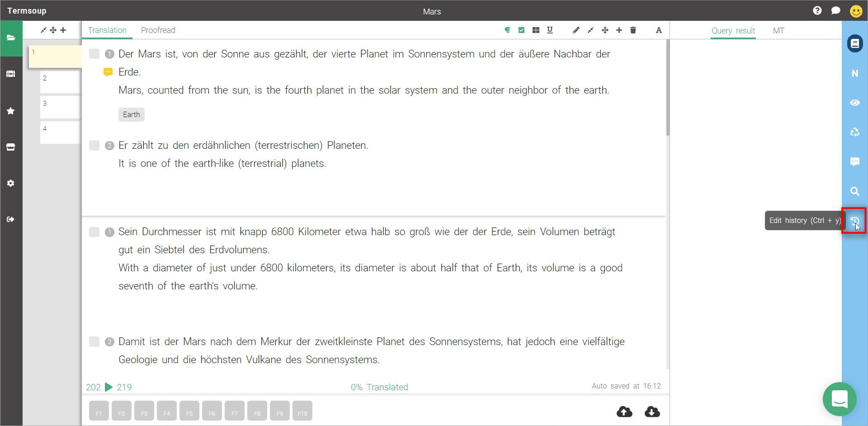
Task: Switch to Proofread tab
Action: [158, 30]
